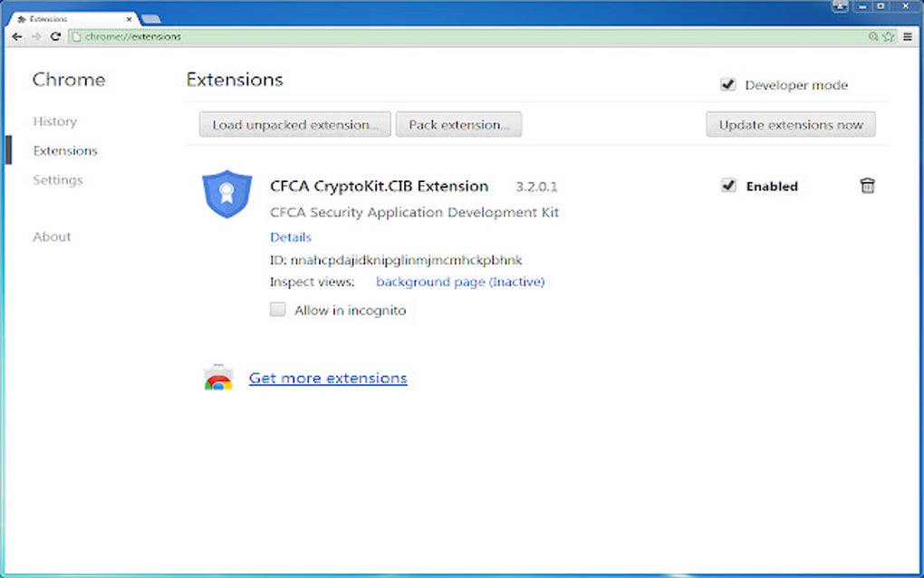Screen dimensions: 924x578
Task: Click the browser forward arrow
Action: coord(36,36)
